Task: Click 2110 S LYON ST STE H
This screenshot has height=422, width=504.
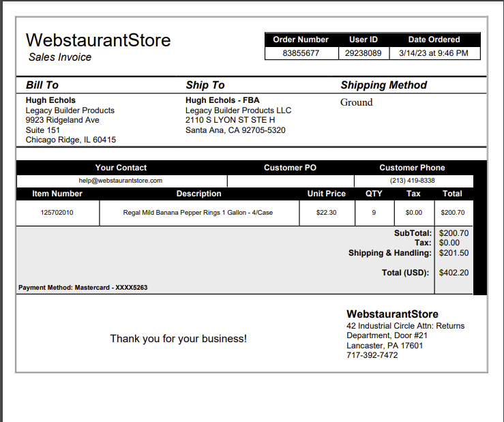Action: 230,120
